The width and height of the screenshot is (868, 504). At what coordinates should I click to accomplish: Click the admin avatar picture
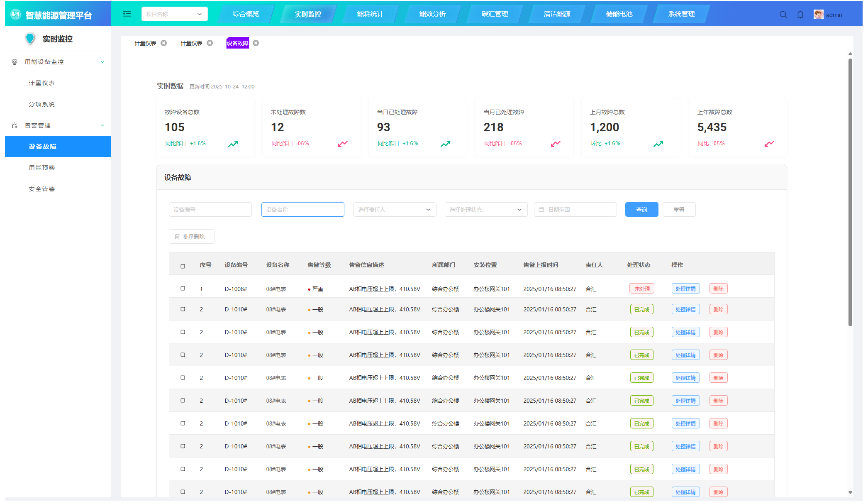[818, 15]
